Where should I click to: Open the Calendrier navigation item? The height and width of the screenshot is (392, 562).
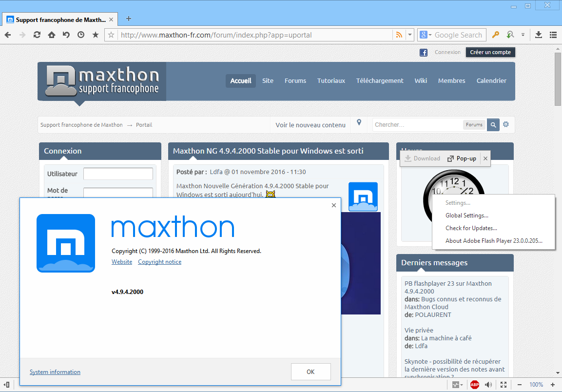click(x=491, y=81)
